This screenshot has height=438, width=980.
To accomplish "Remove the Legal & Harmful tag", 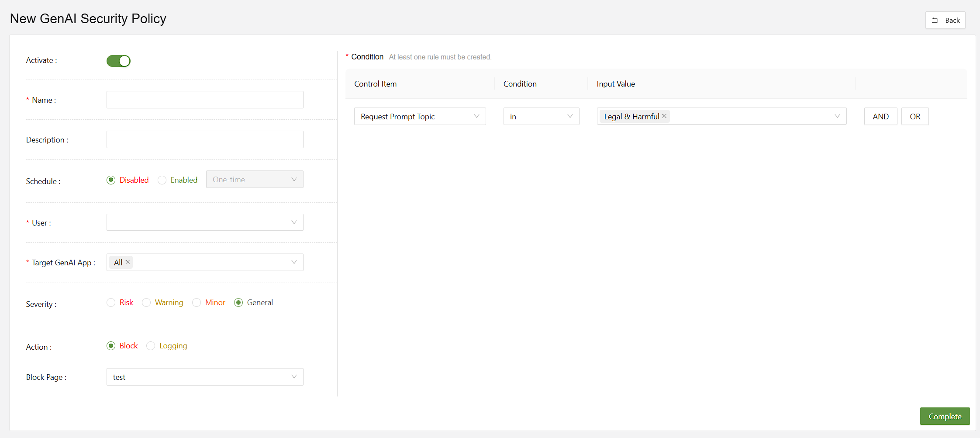I will (664, 116).
